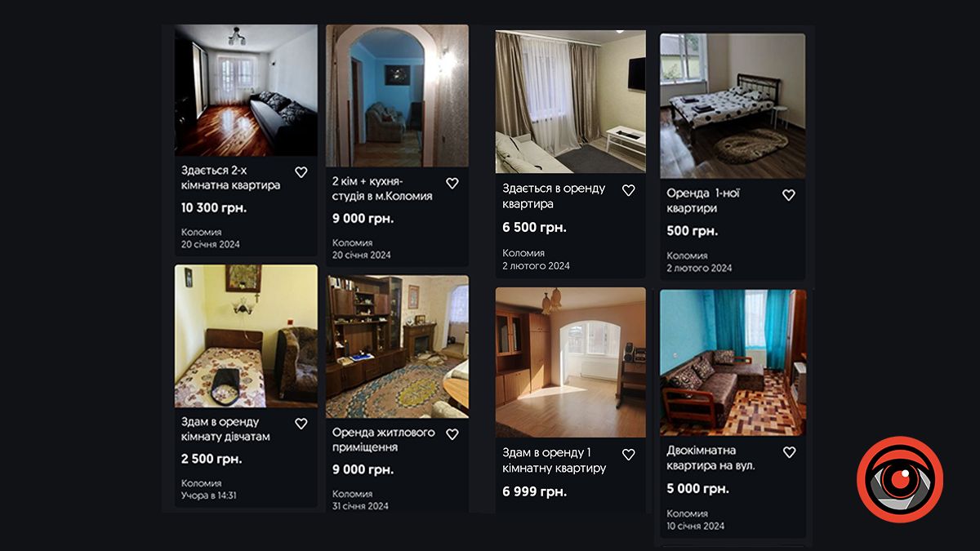Open Здам в оренду 1 кімнатну квартиру title
The width and height of the screenshot is (980, 551).
tap(554, 460)
